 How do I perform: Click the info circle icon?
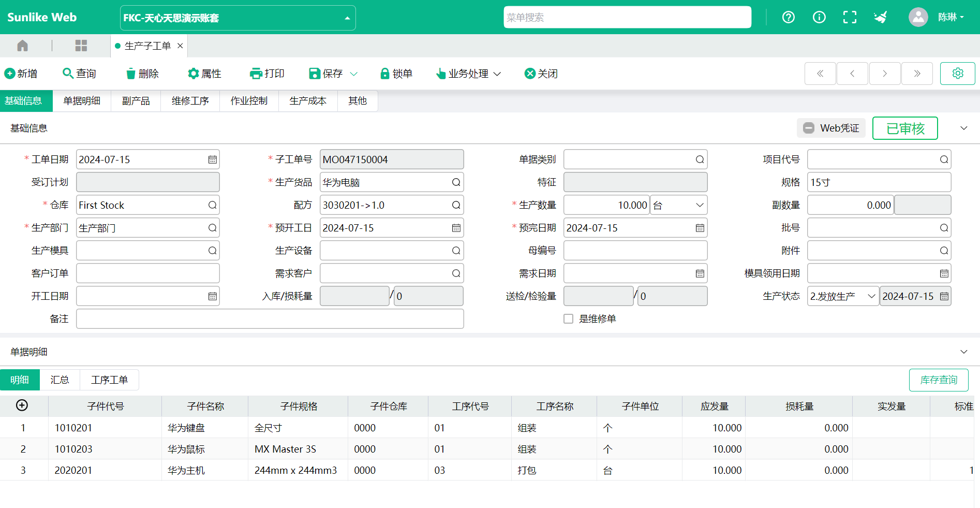pyautogui.click(x=819, y=17)
